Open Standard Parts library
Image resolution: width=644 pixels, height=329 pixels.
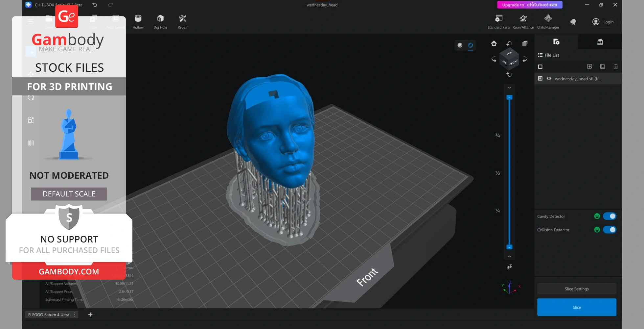pyautogui.click(x=498, y=22)
